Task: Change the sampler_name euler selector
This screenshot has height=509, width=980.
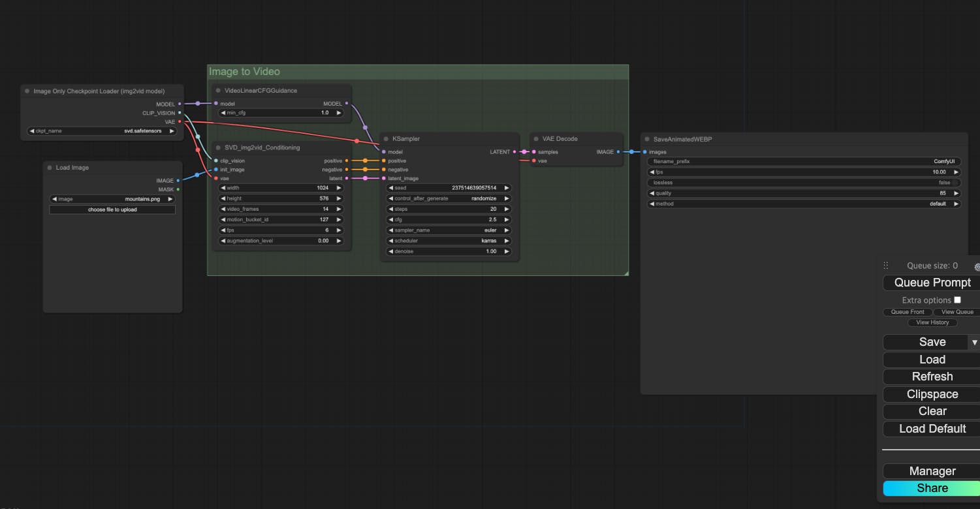Action: (x=449, y=230)
